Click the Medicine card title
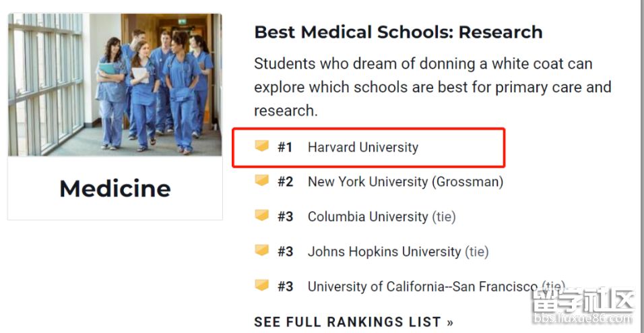 pyautogui.click(x=115, y=188)
